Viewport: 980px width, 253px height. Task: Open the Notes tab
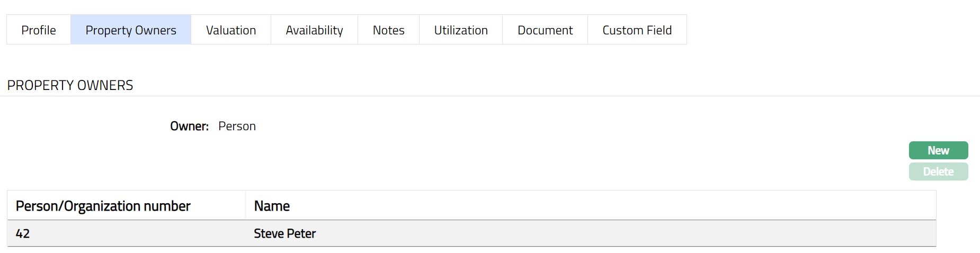click(388, 30)
